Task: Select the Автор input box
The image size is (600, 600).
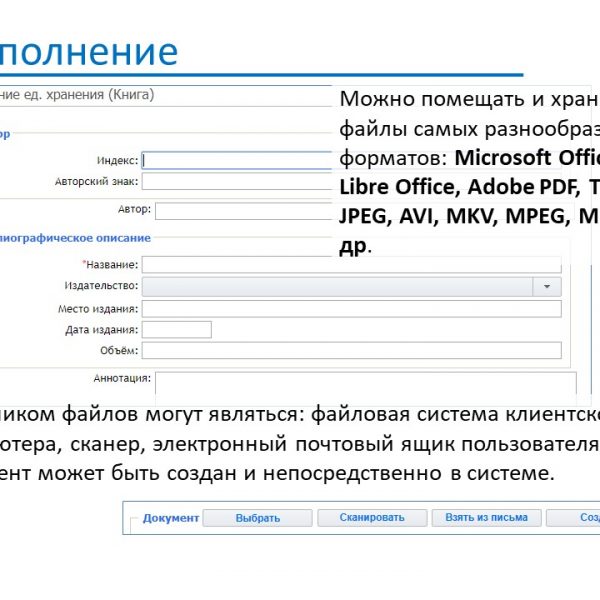Action: coord(243,211)
